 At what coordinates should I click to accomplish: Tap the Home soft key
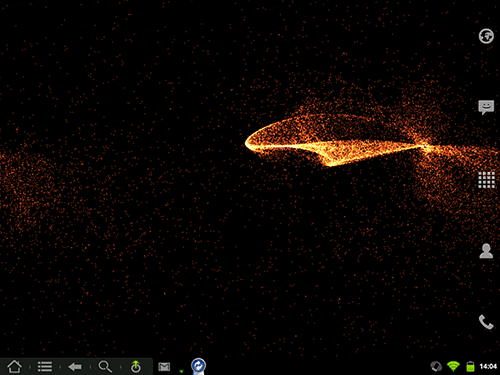coord(14,367)
